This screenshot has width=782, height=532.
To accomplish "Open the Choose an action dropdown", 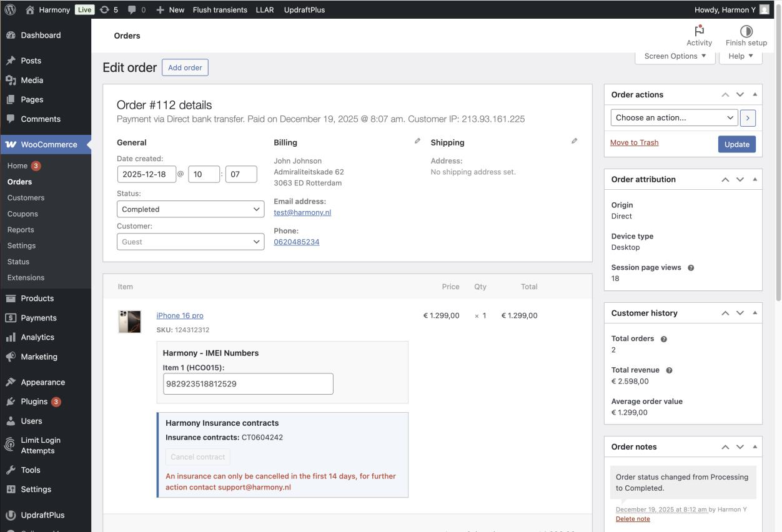I will [674, 117].
